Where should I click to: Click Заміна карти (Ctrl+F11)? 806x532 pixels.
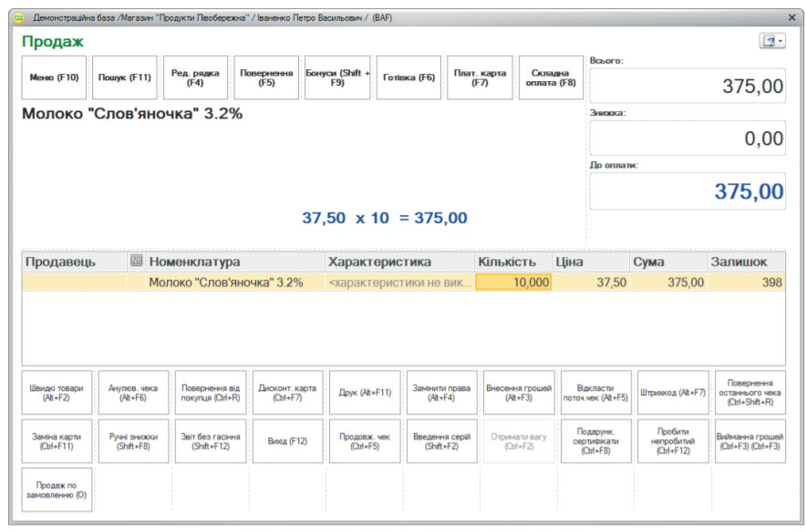click(x=57, y=441)
